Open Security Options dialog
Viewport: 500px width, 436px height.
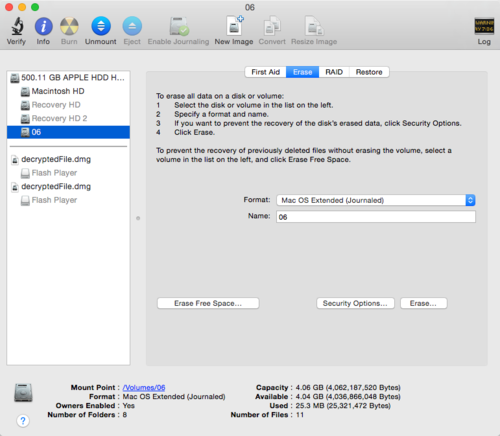(x=355, y=303)
